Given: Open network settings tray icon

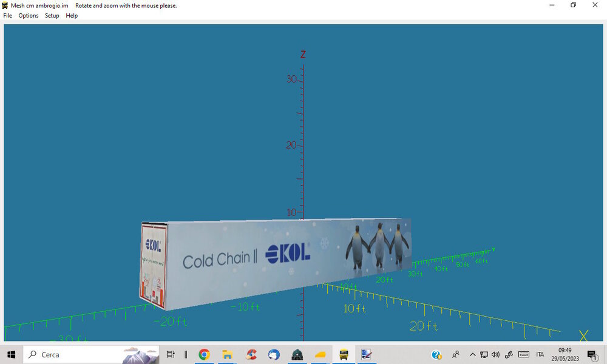Looking at the screenshot, I should point(484,354).
